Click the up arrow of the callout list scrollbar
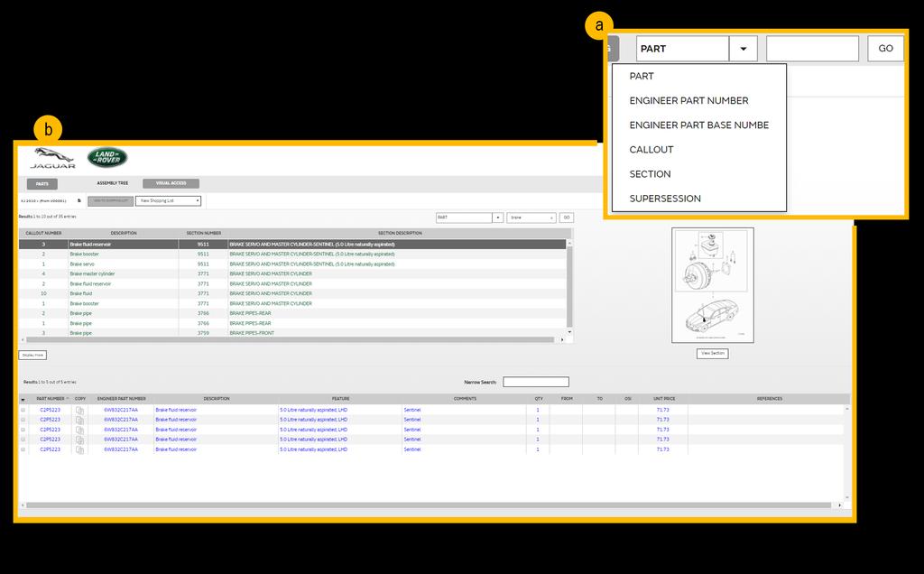The height and width of the screenshot is (574, 924). [569, 243]
